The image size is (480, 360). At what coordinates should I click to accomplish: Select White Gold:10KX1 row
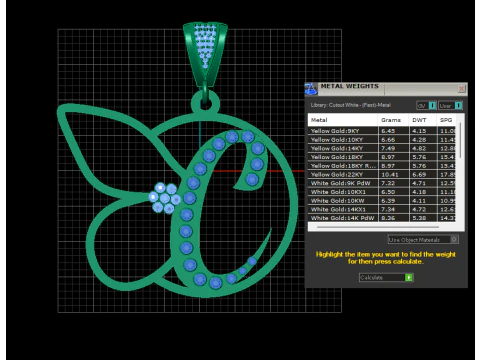pos(381,192)
